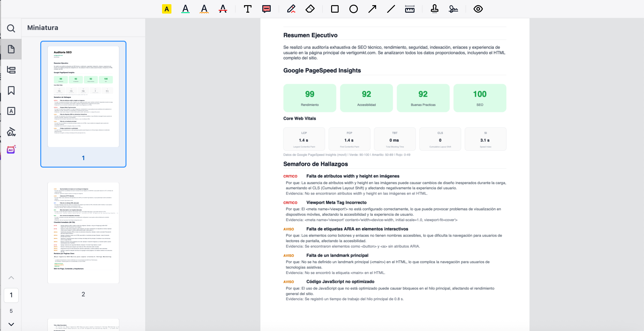
Task: Activate the squiggly underline tool
Action: [x=204, y=9]
